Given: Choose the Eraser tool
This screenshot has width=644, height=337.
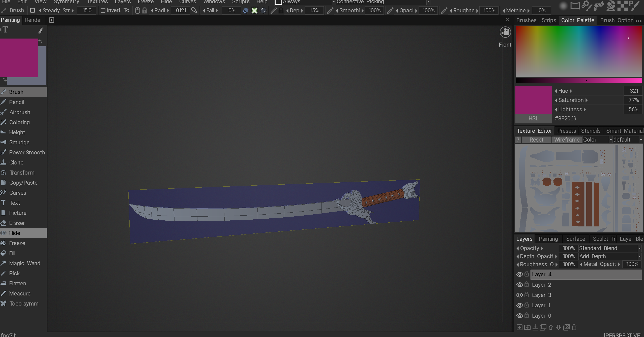Looking at the screenshot, I should [17, 223].
